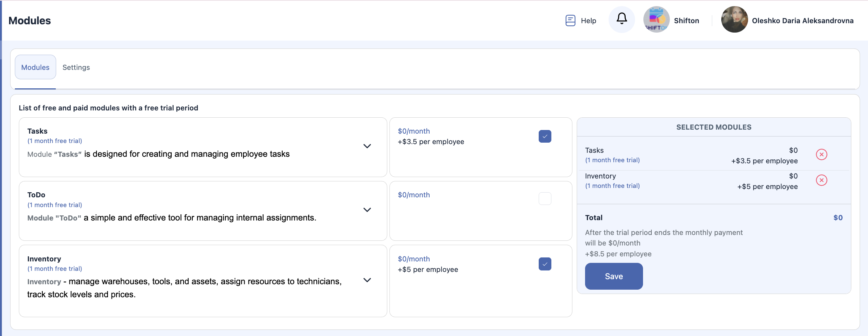This screenshot has width=868, height=336.
Task: Click the Inventory module card title
Action: pyautogui.click(x=44, y=259)
